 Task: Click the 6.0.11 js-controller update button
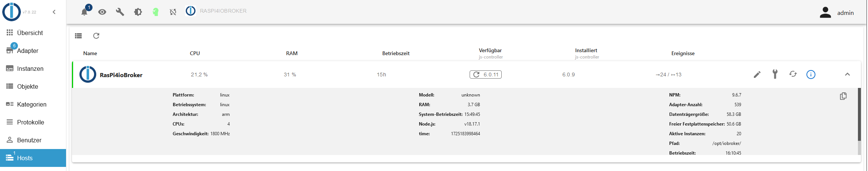tap(485, 75)
